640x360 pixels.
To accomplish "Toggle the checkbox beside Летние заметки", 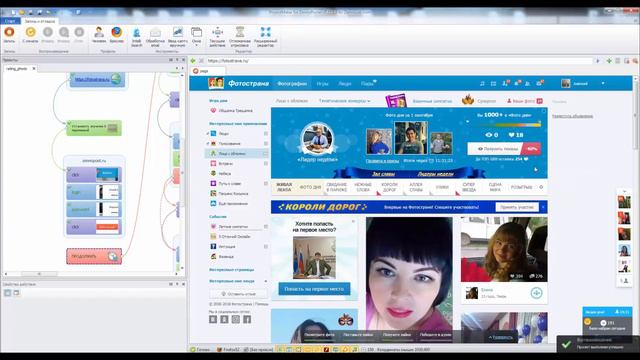I will tap(266, 227).
